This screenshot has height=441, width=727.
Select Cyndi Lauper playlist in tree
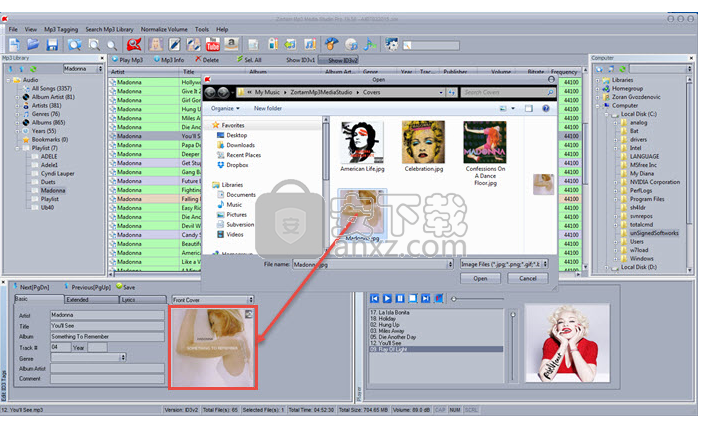coord(57,173)
